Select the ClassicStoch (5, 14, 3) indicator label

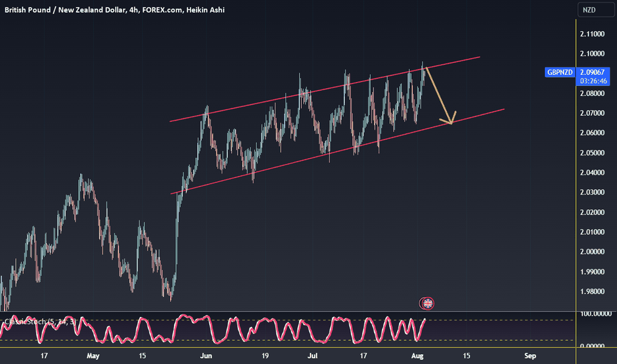[40, 322]
